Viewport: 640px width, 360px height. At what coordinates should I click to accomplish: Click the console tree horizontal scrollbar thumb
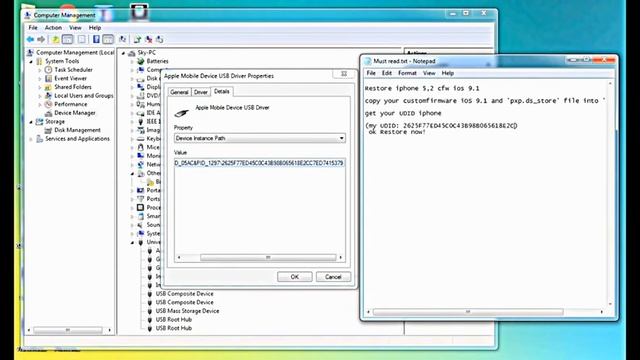click(68, 330)
